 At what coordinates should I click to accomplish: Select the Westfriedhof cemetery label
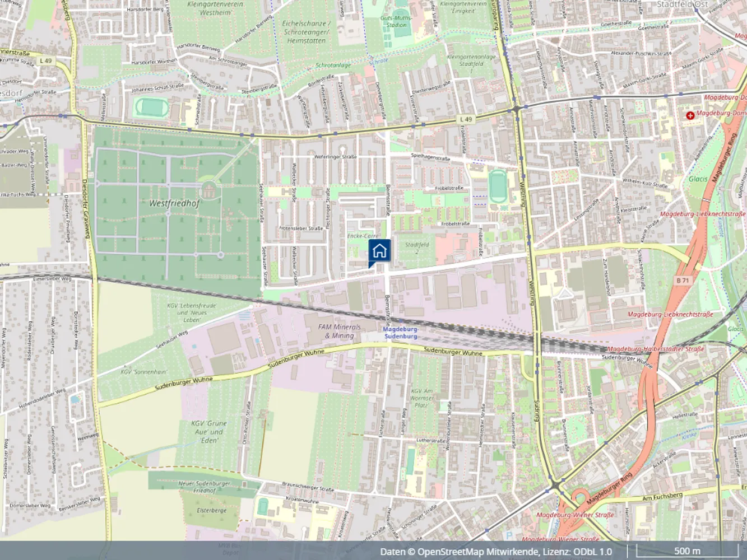[x=174, y=203]
